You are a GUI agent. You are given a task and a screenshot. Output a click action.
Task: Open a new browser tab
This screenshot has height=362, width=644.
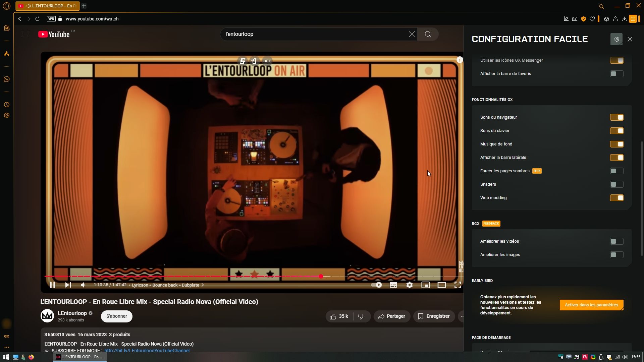tap(84, 6)
